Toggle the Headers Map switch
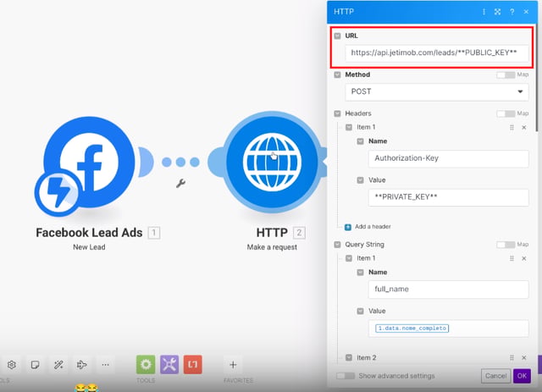The height and width of the screenshot is (392, 542). click(506, 113)
